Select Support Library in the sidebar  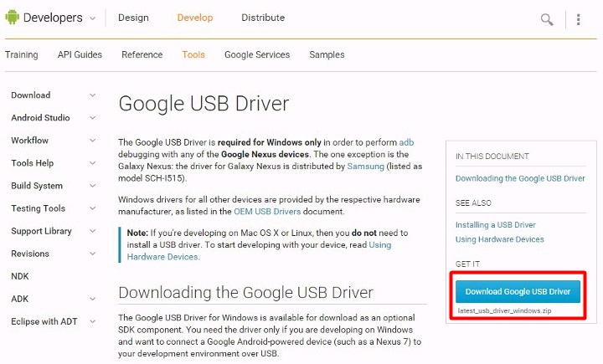[x=42, y=231]
